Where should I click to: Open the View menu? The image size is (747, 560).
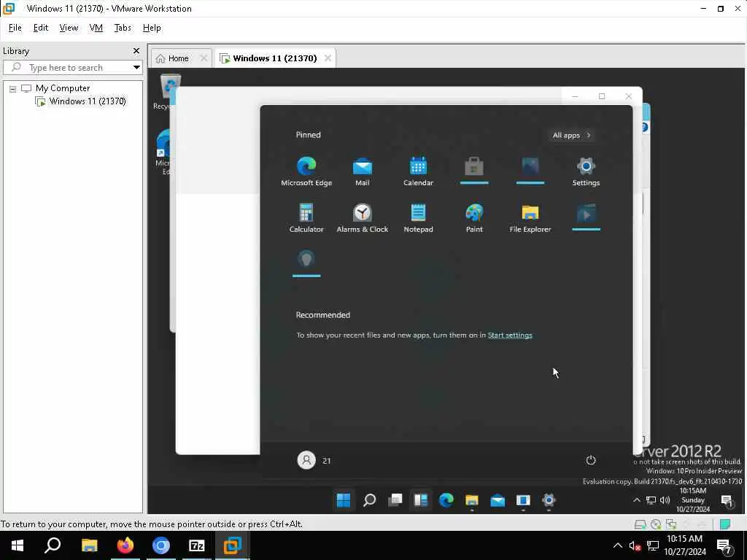(69, 28)
